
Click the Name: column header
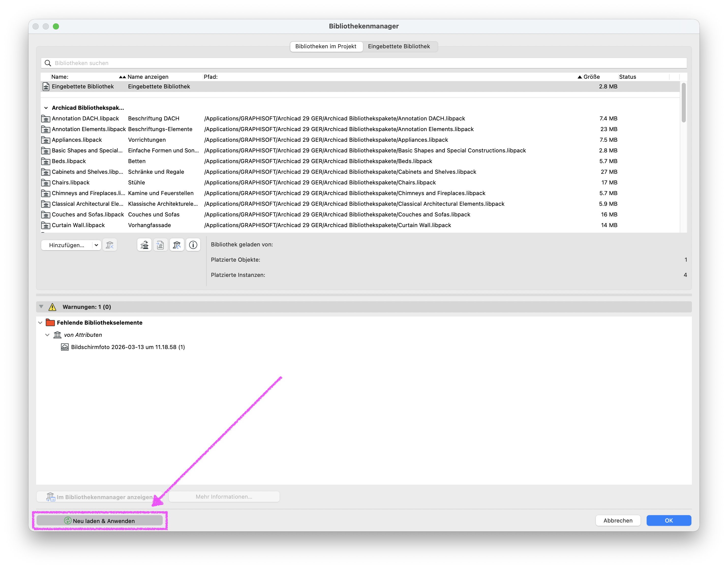tap(60, 77)
